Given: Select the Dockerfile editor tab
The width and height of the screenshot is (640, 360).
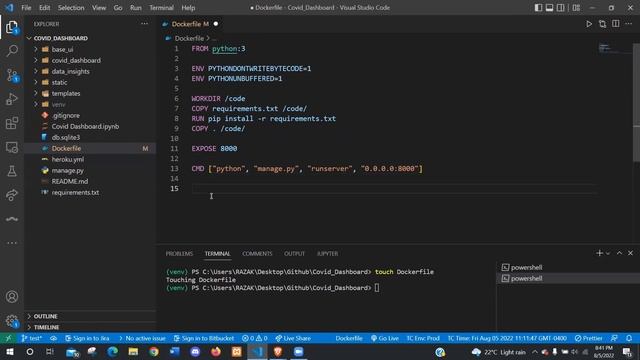Looking at the screenshot, I should pyautogui.click(x=190, y=24).
